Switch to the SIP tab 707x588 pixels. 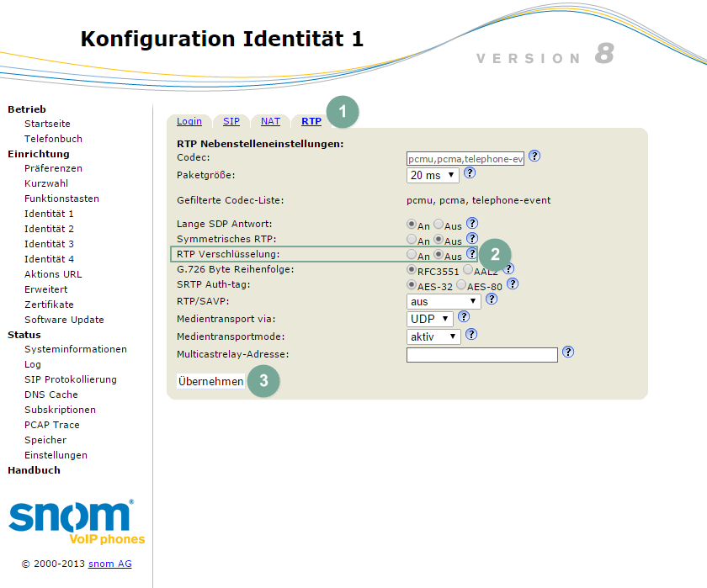[231, 121]
